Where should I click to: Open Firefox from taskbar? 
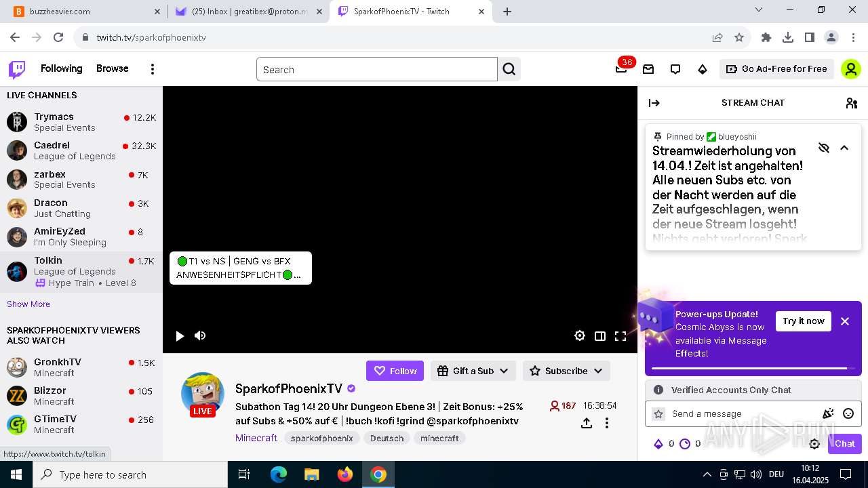(x=345, y=474)
